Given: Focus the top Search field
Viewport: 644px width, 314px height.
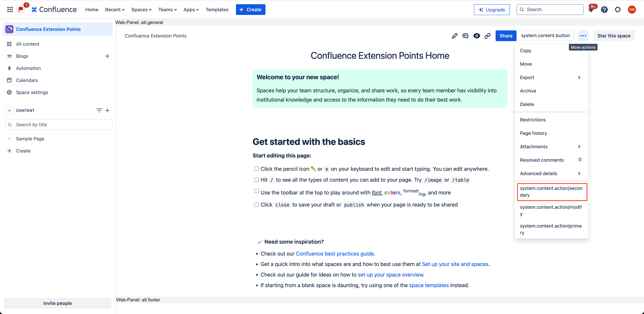Looking at the screenshot, I should (550, 10).
